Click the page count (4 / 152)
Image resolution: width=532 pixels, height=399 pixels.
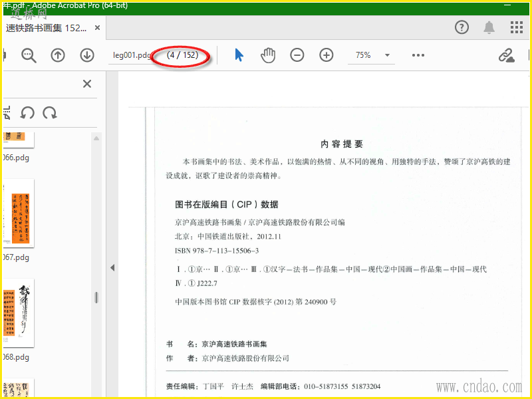tap(182, 55)
